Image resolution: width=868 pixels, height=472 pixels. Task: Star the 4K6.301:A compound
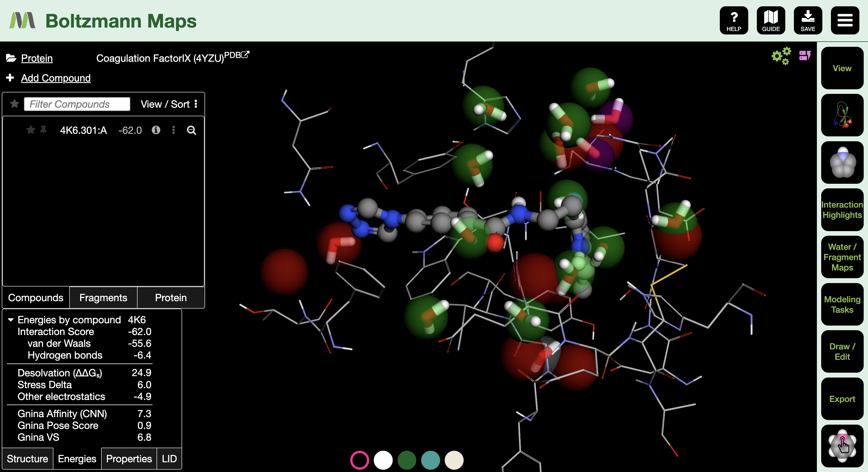point(31,130)
